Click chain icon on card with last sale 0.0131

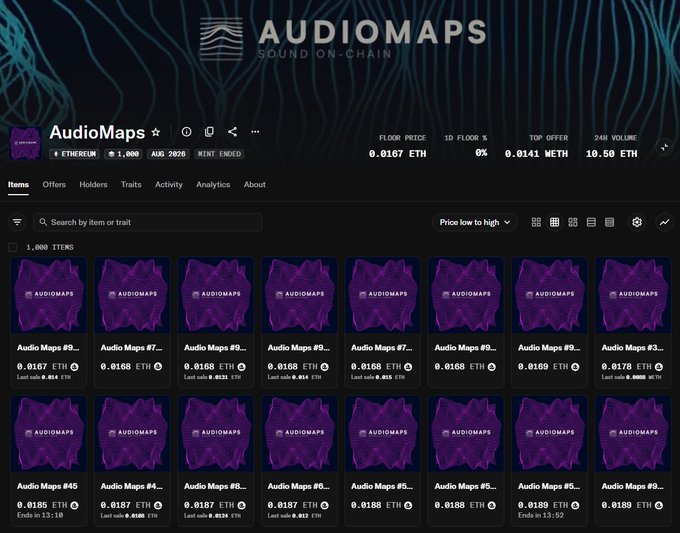point(242,367)
